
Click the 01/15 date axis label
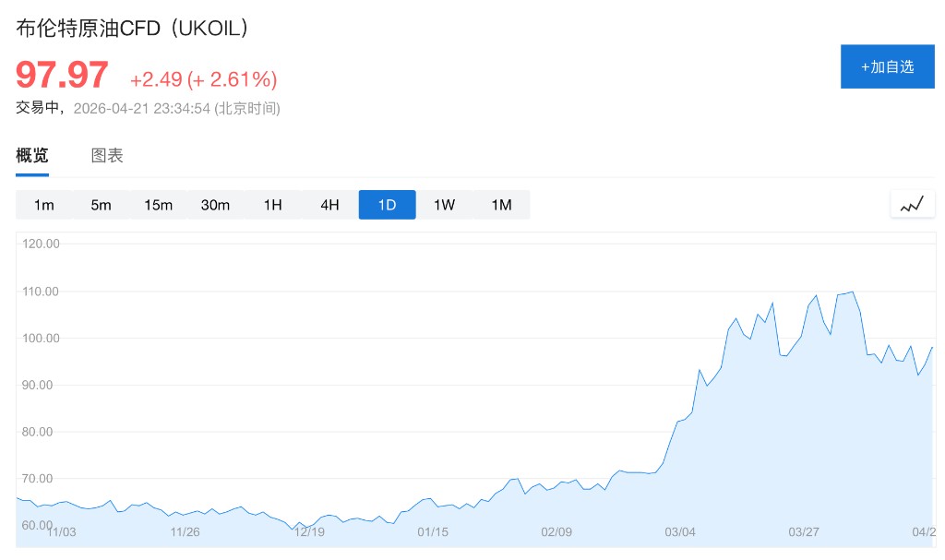(x=433, y=532)
